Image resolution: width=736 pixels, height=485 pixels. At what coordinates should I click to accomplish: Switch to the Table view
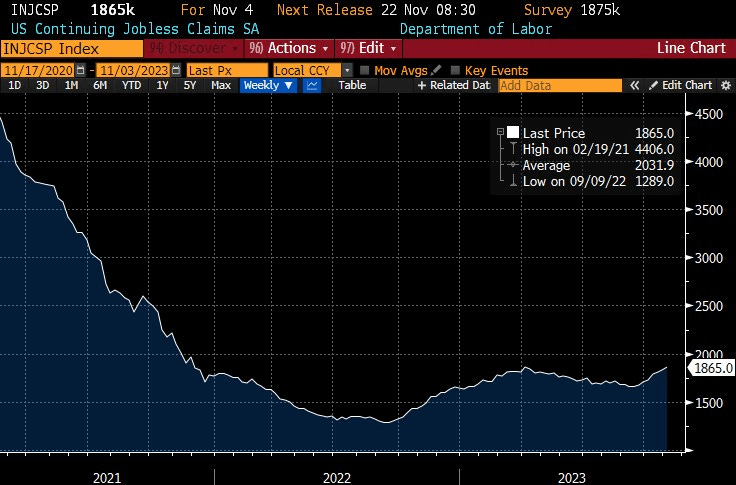tap(352, 86)
